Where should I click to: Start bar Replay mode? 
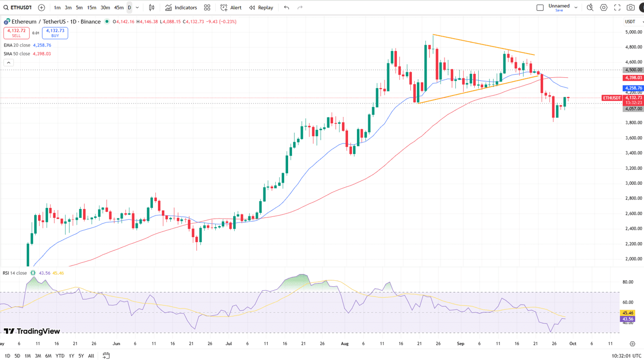(x=261, y=7)
